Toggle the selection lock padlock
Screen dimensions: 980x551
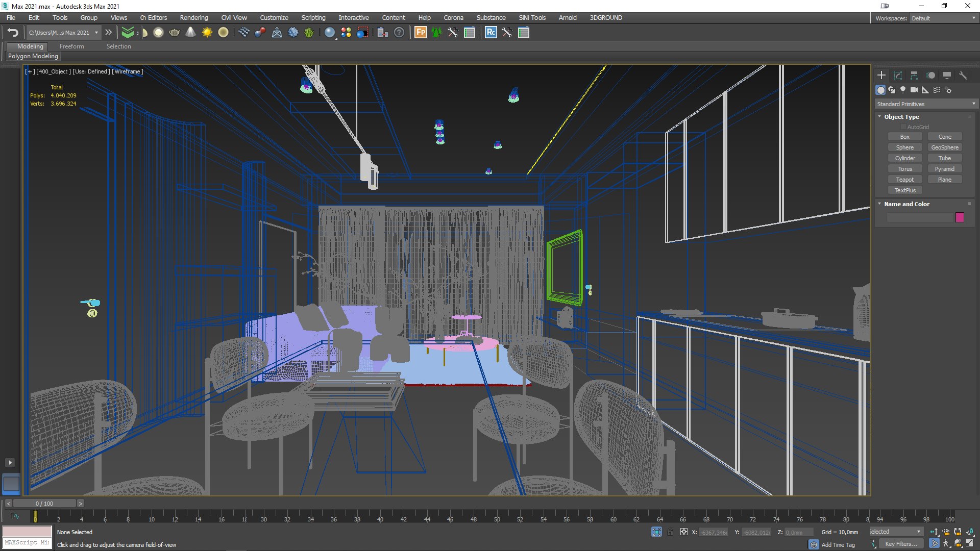tap(670, 532)
